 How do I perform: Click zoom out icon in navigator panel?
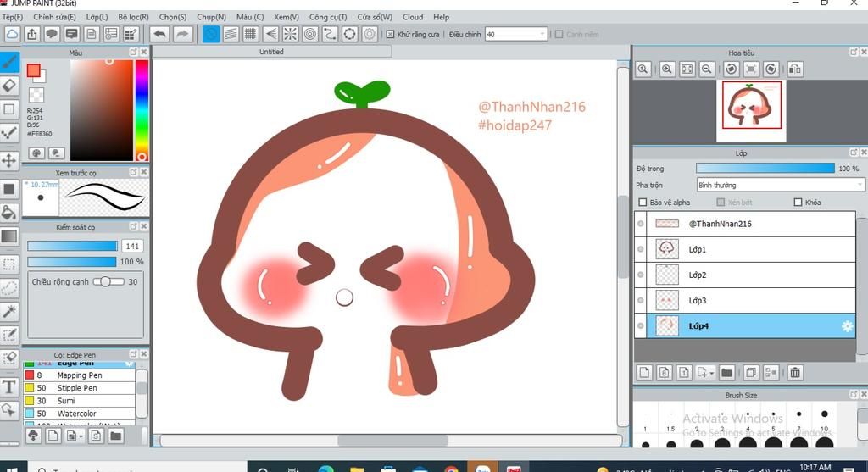pos(706,69)
